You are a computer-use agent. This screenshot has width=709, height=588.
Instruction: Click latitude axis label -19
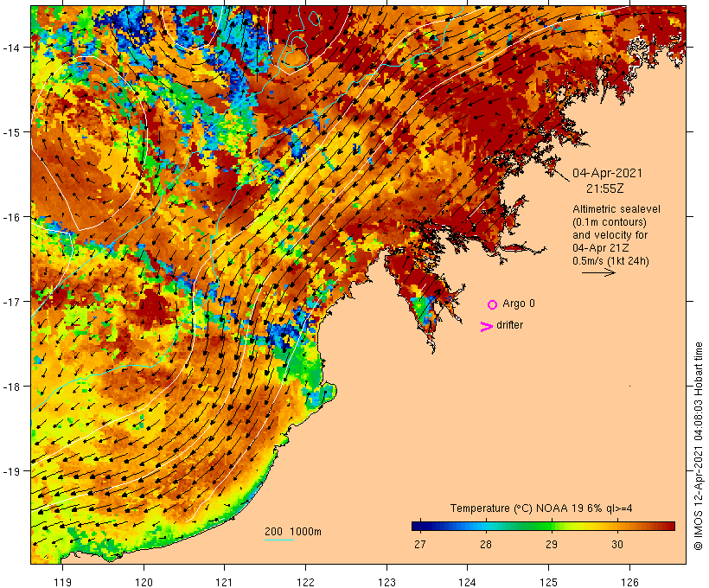tap(11, 471)
